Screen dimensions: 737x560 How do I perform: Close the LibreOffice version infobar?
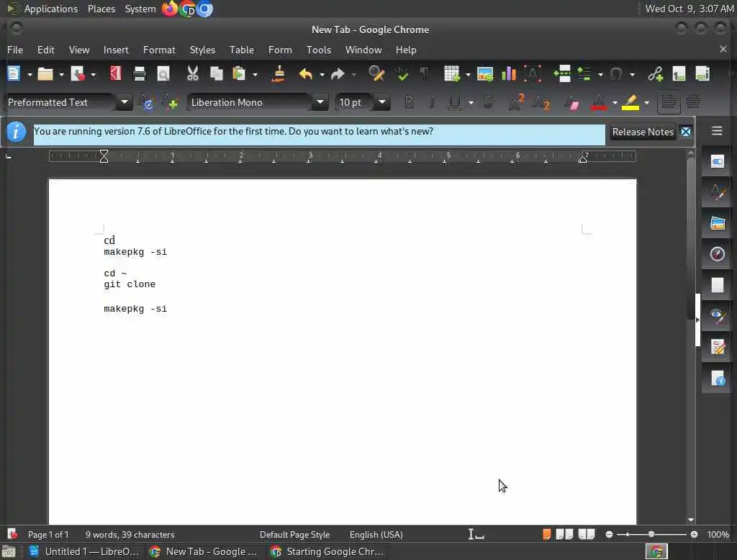686,132
